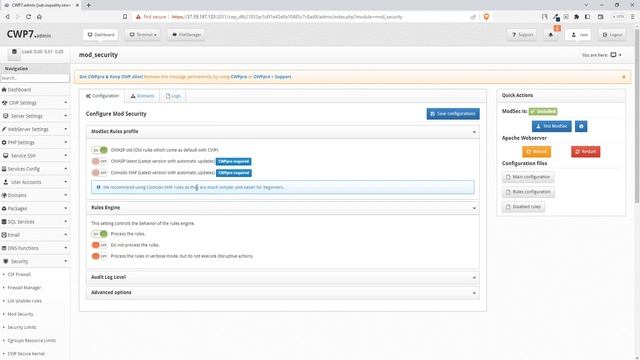The image size is (640, 360).
Task: Expand User Accounts menu
Action: click(35, 182)
